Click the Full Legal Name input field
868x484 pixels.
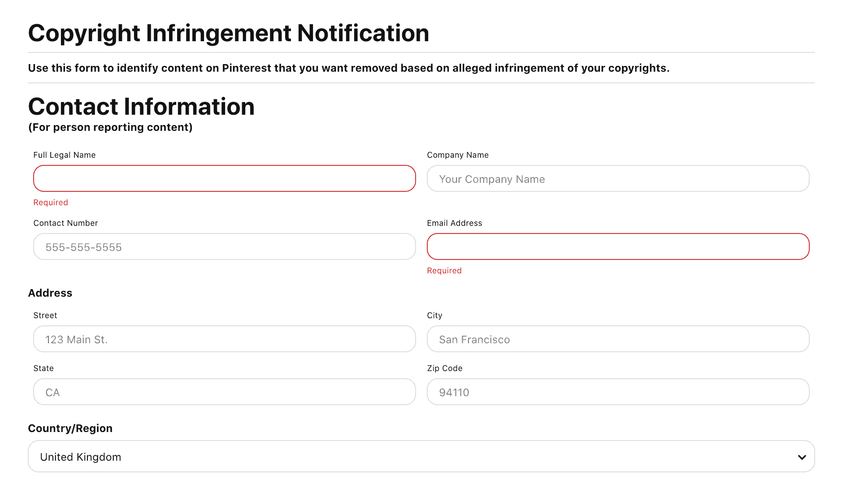coord(225,178)
